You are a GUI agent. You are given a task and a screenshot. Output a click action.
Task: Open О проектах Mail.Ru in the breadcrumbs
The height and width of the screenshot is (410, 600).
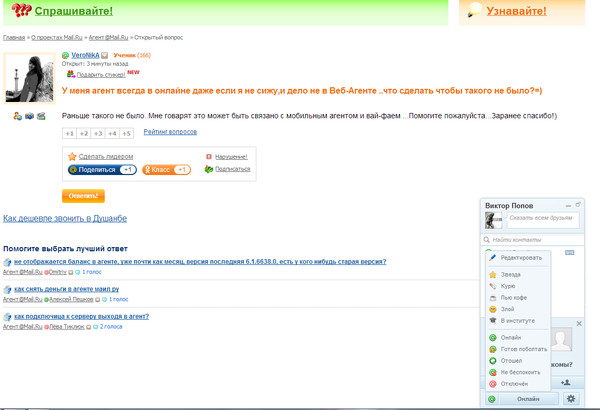point(57,38)
